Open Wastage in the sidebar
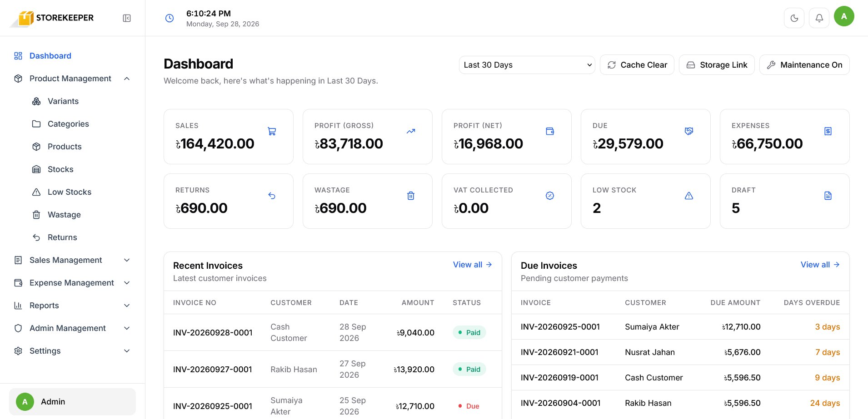 pyautogui.click(x=82, y=215)
